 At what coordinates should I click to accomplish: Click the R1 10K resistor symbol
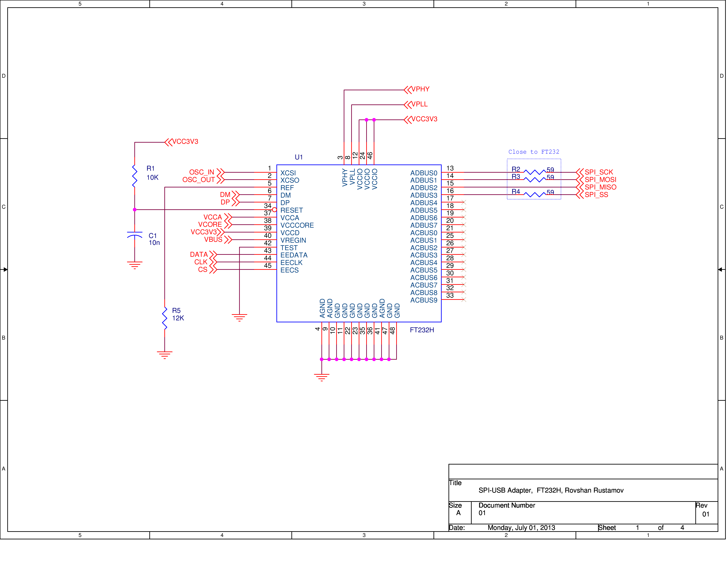[x=135, y=176]
